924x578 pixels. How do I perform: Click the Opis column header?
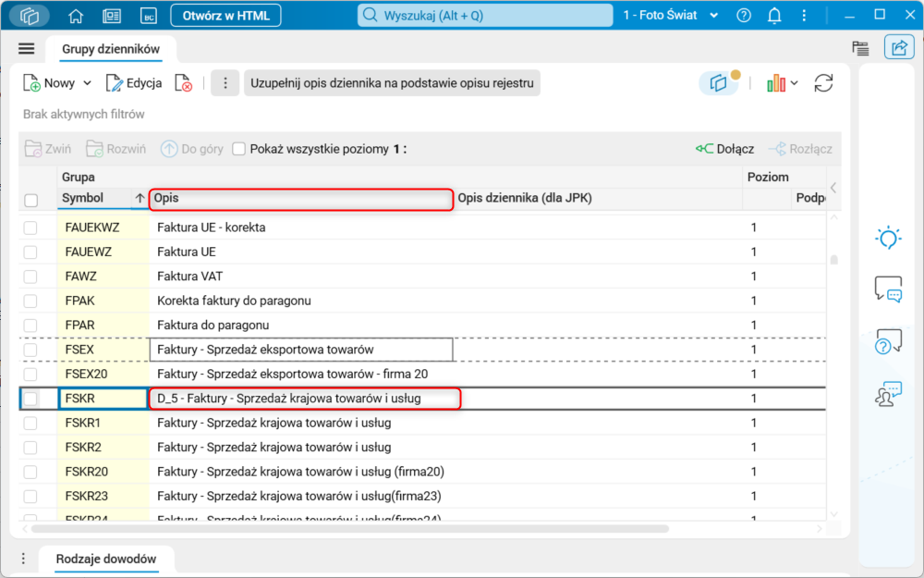[x=301, y=199]
